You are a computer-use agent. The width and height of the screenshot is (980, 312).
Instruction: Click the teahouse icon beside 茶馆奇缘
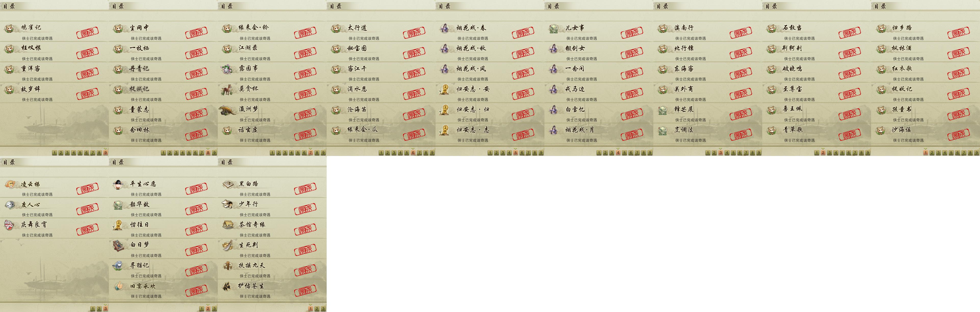coord(228,225)
